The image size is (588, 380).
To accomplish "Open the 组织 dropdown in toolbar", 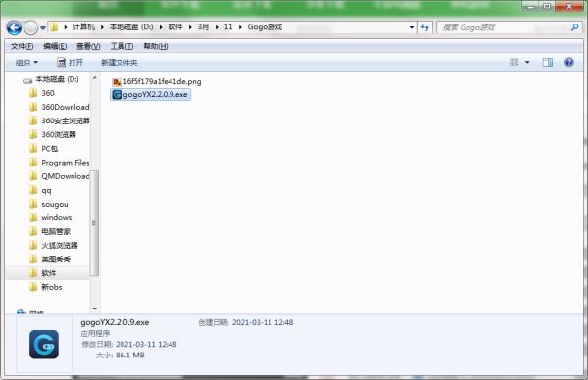I will point(26,63).
